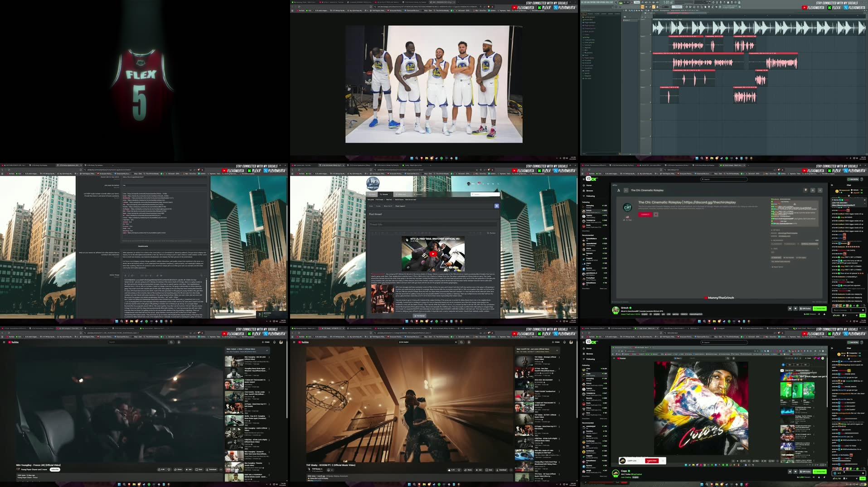The height and width of the screenshot is (487, 868).
Task: Click the YouTube search magnifier icon
Action: click(x=171, y=342)
